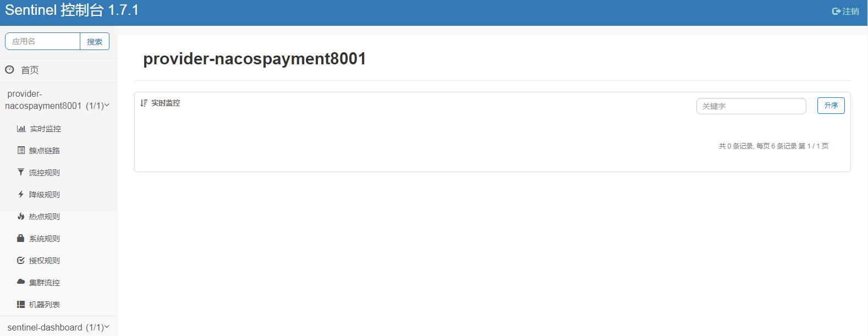This screenshot has width=868, height=336.
Task: Click the dashboard icon beside 首页
Action: (9, 69)
